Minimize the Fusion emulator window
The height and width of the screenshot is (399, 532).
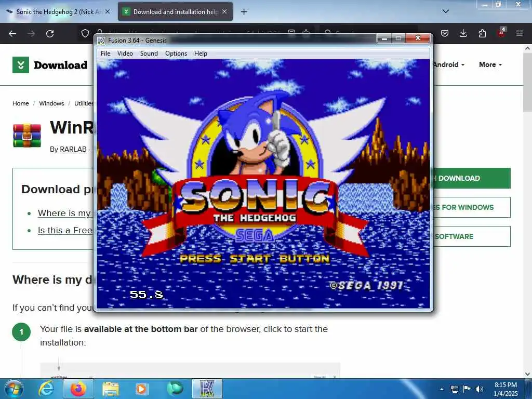pyautogui.click(x=384, y=38)
